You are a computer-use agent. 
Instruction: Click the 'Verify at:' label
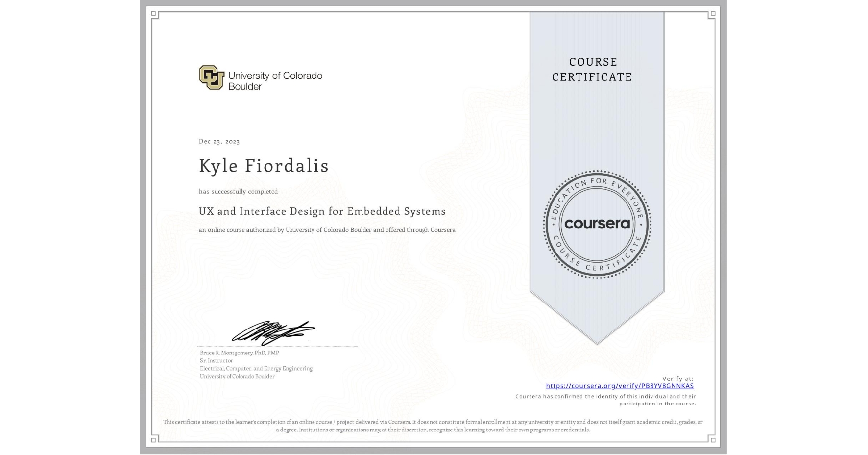pos(678,379)
